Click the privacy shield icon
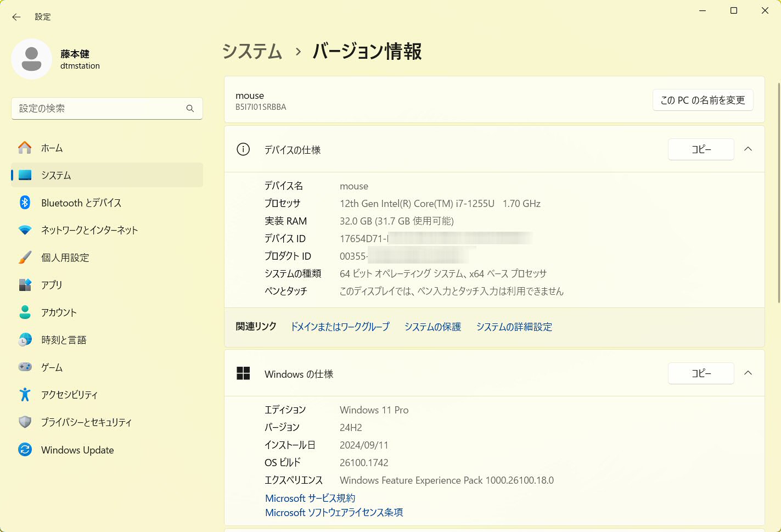 25,422
